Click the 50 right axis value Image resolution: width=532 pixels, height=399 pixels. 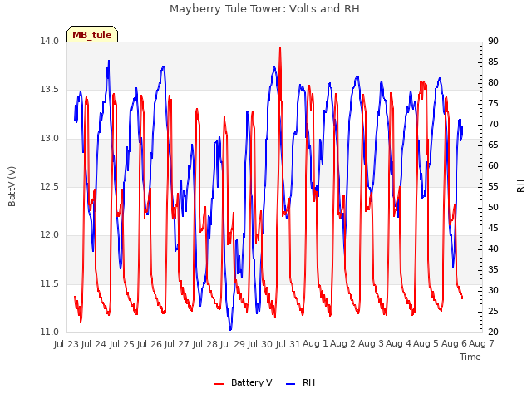point(493,207)
